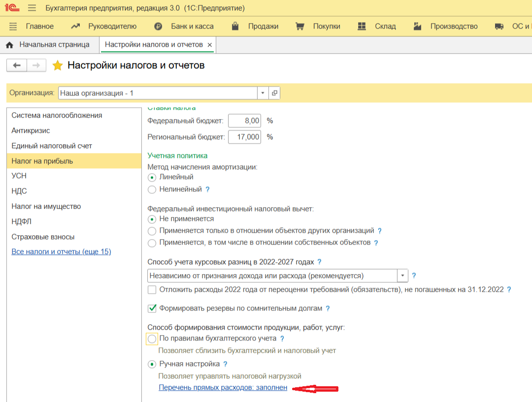This screenshot has width=532, height=402.
Task: Show help for Способ учета курсовых разниц heading
Action: point(319,262)
